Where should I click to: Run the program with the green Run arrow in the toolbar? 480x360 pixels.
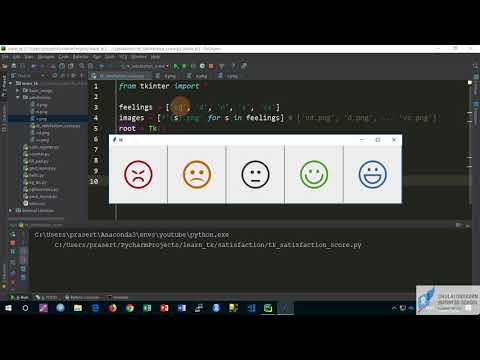click(x=176, y=66)
